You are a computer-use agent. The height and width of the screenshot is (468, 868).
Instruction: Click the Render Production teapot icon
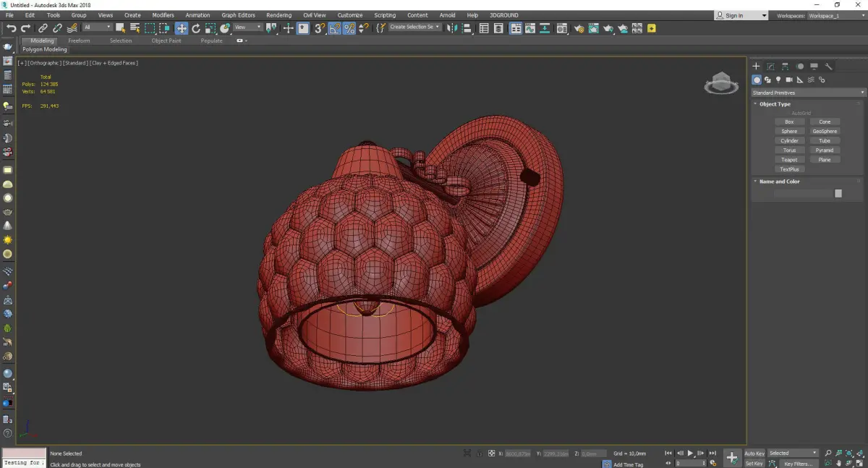(608, 28)
